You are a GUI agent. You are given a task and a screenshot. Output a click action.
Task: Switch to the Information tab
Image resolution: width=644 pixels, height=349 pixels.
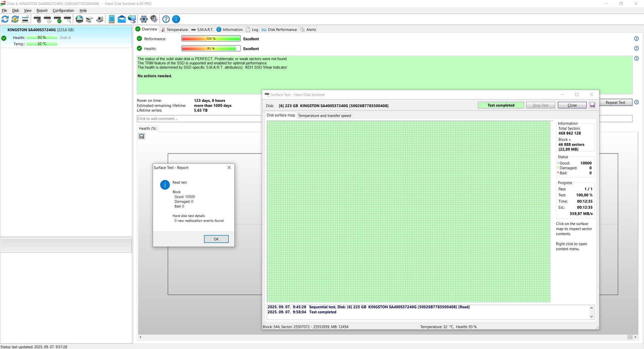[229, 29]
